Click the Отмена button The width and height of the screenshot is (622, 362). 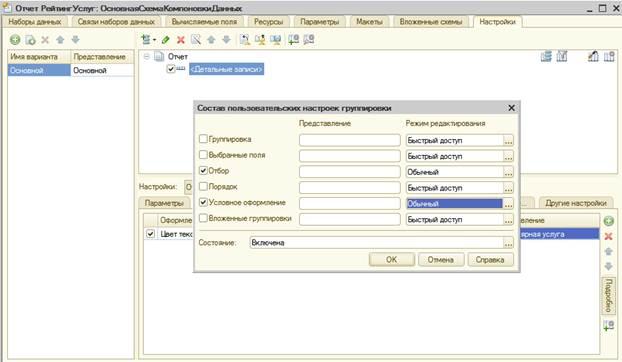pos(440,260)
